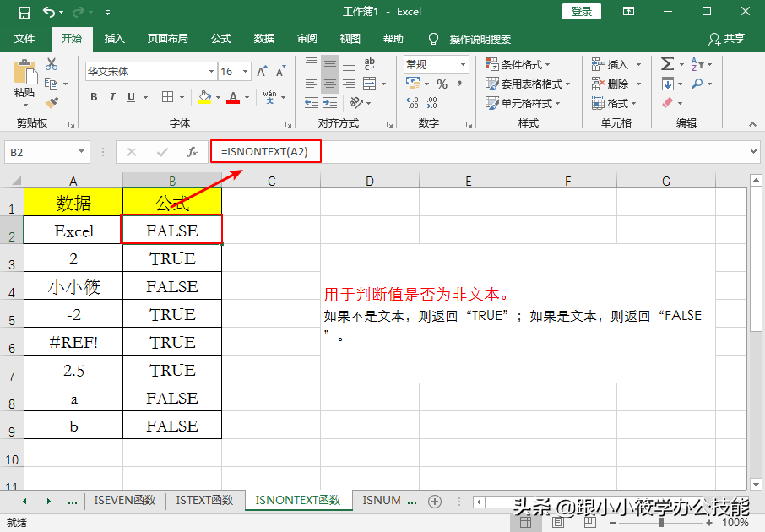
Task: Click the Paste clipboard icon
Action: [x=25, y=73]
